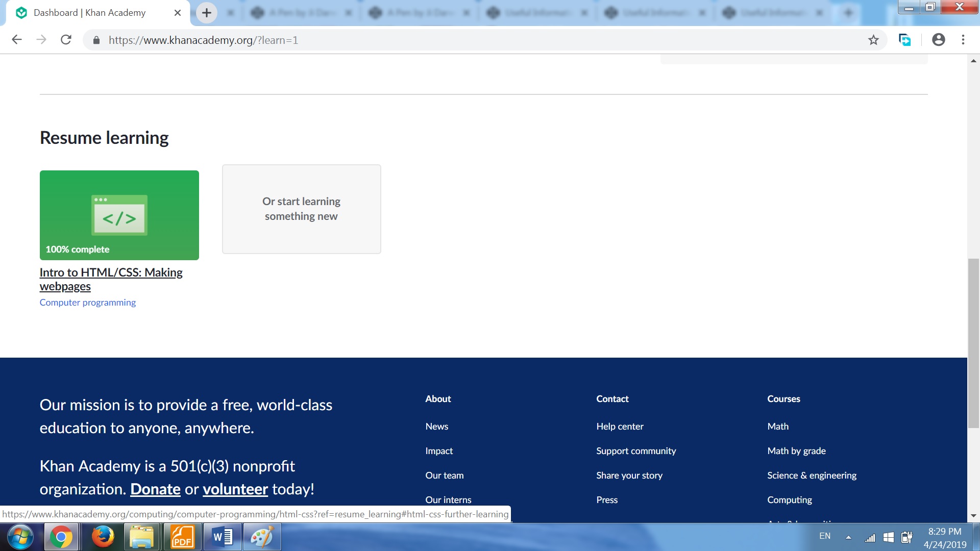Open the Help center link
Screen dimensions: 980x551
tap(620, 427)
